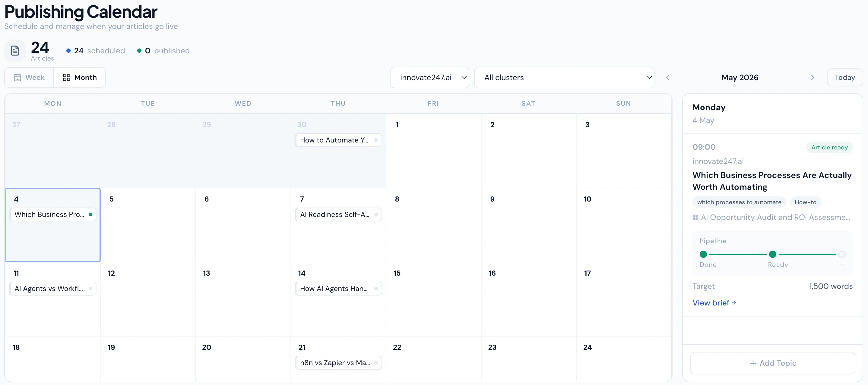Open the All clusters filter dropdown
Screen dimensions: 868x385
[564, 77]
